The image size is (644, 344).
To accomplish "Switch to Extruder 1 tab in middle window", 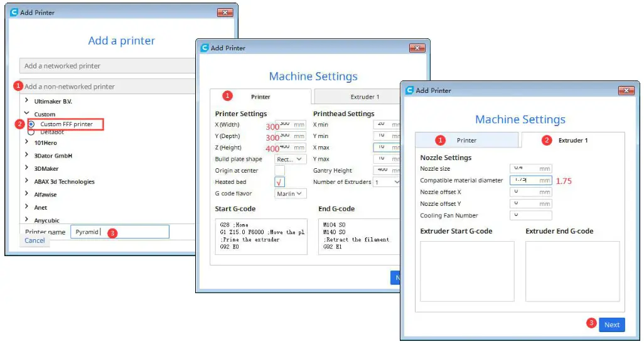I will 357,97.
